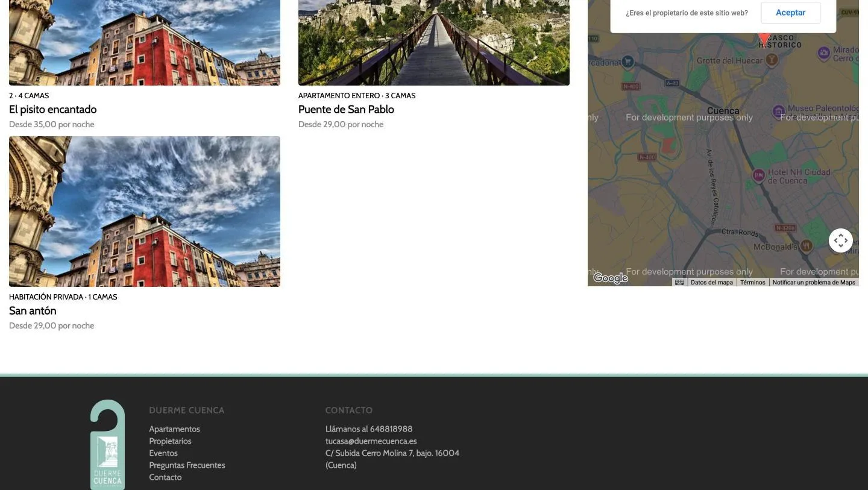Click 'Notificar un problema de Maps'
The image size is (868, 490).
(814, 282)
